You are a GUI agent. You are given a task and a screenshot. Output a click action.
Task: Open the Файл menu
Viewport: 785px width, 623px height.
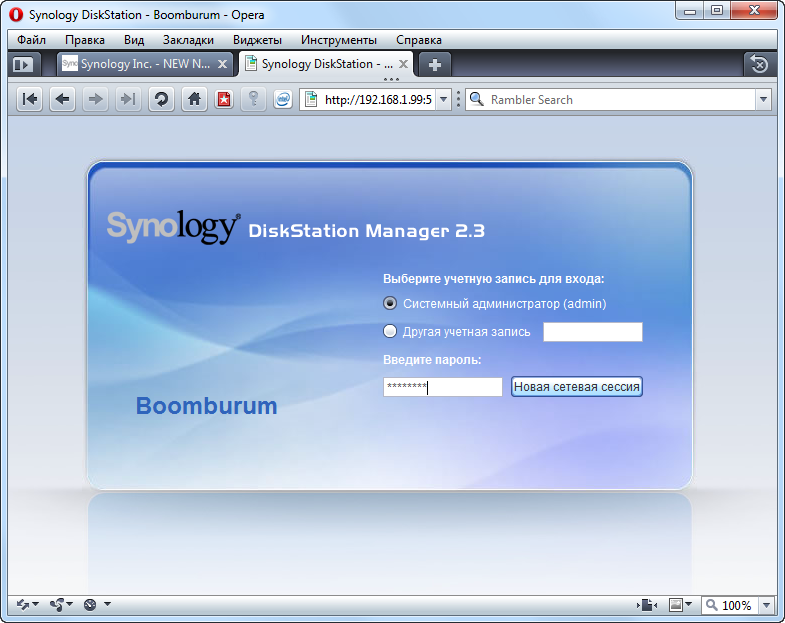(x=31, y=40)
